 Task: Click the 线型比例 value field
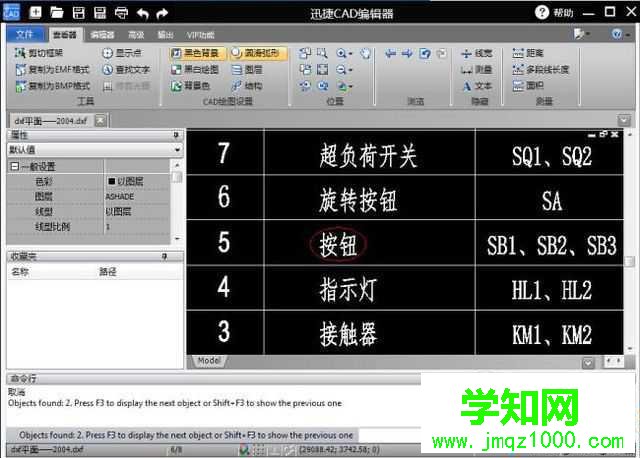pos(136,227)
